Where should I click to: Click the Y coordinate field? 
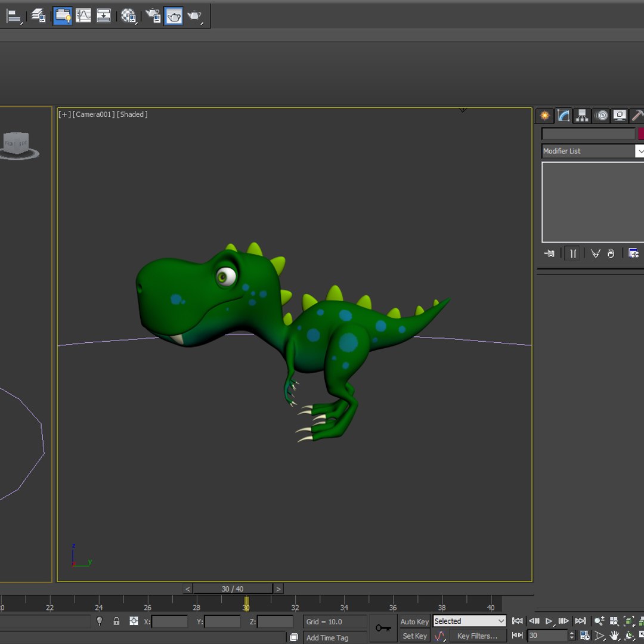point(222,621)
